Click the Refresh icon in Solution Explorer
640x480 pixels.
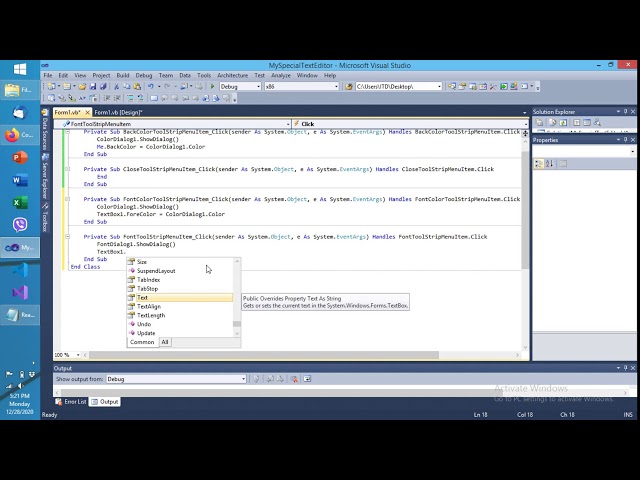563,122
